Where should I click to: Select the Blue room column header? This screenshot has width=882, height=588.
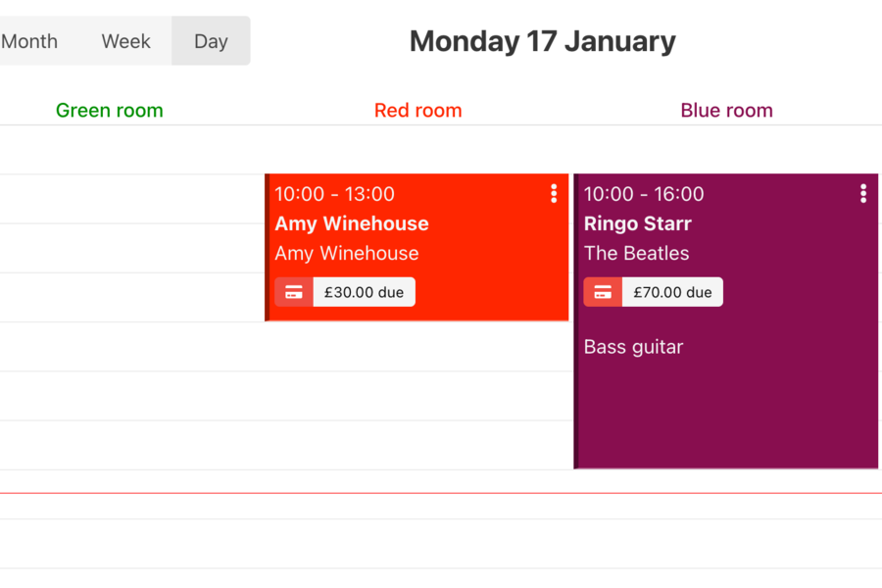[x=727, y=111]
